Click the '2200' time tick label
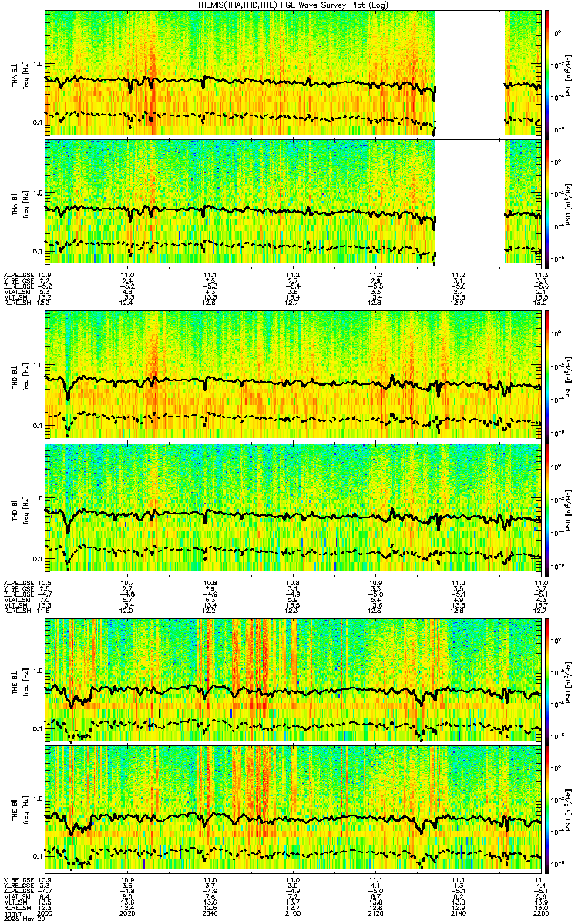 click(540, 912)
